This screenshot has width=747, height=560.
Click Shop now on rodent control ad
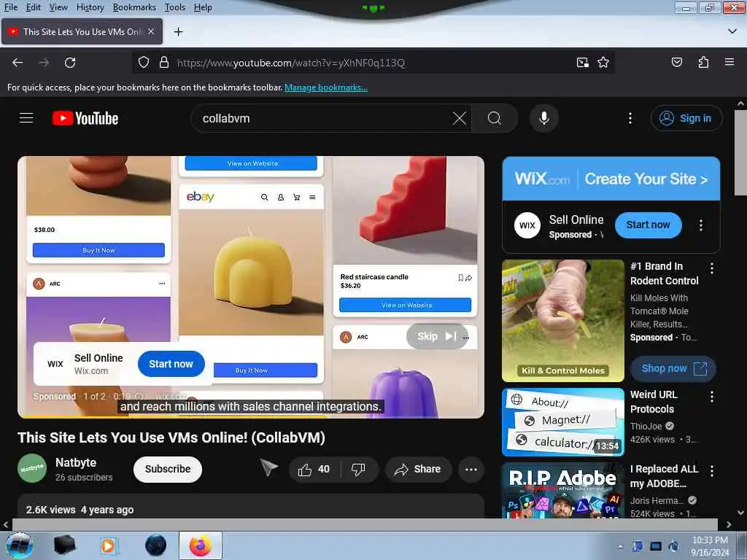click(x=672, y=368)
